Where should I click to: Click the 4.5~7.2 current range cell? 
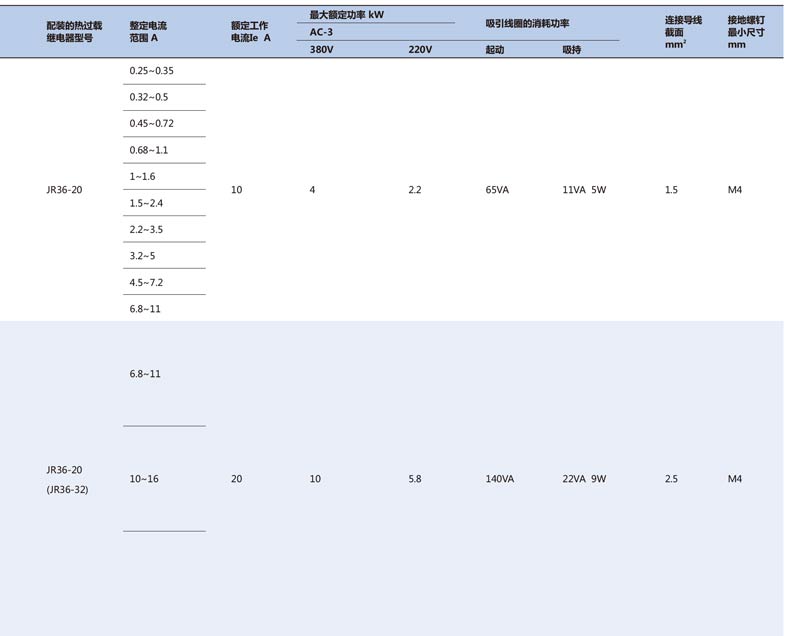[x=146, y=282]
